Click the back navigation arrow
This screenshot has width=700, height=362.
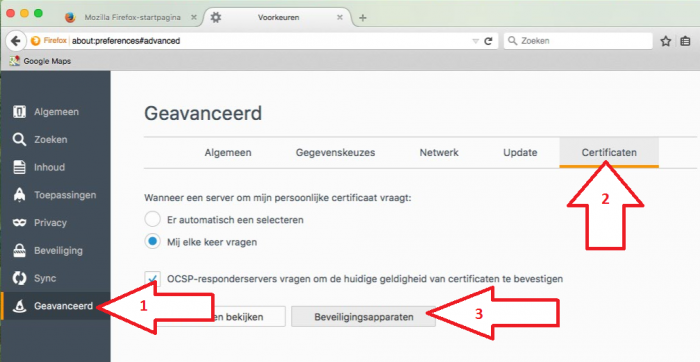[16, 41]
